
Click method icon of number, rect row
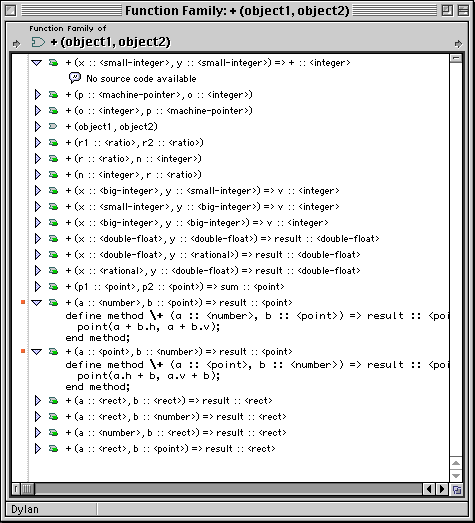tap(53, 432)
